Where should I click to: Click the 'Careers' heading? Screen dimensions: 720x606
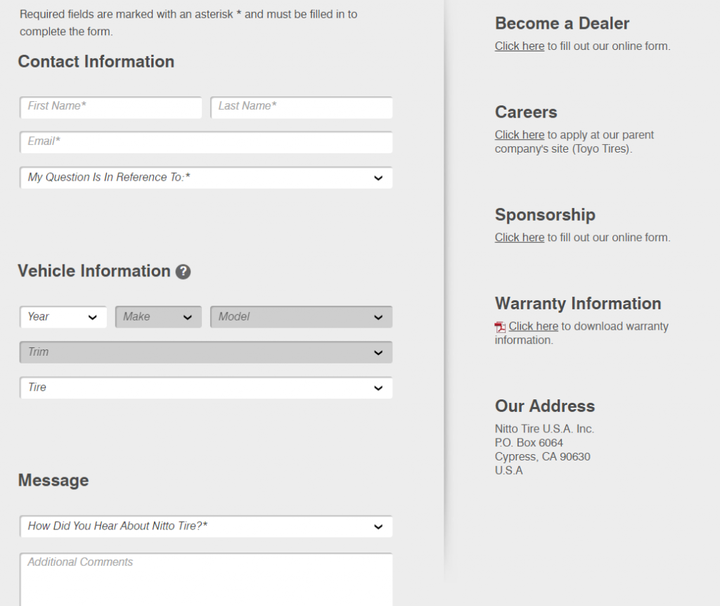pos(526,112)
